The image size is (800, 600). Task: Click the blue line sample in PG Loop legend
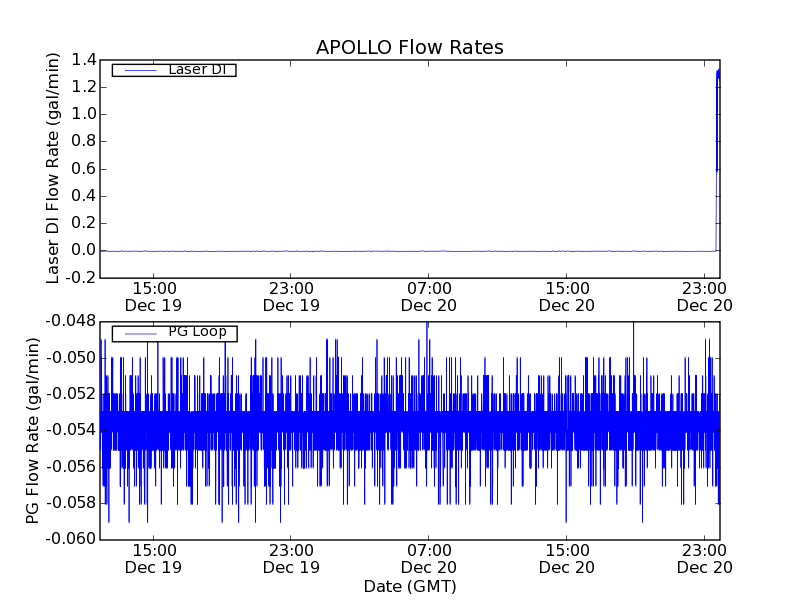coord(138,333)
